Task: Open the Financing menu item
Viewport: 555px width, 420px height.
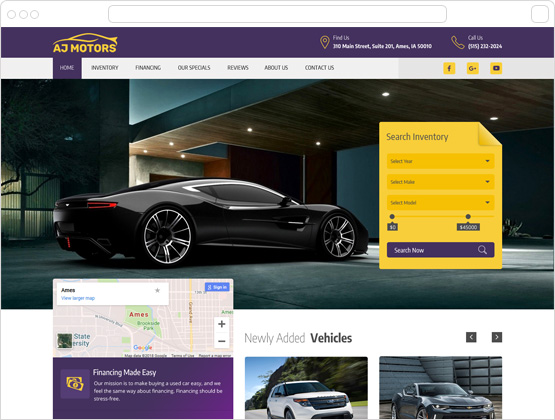Action: (x=148, y=68)
